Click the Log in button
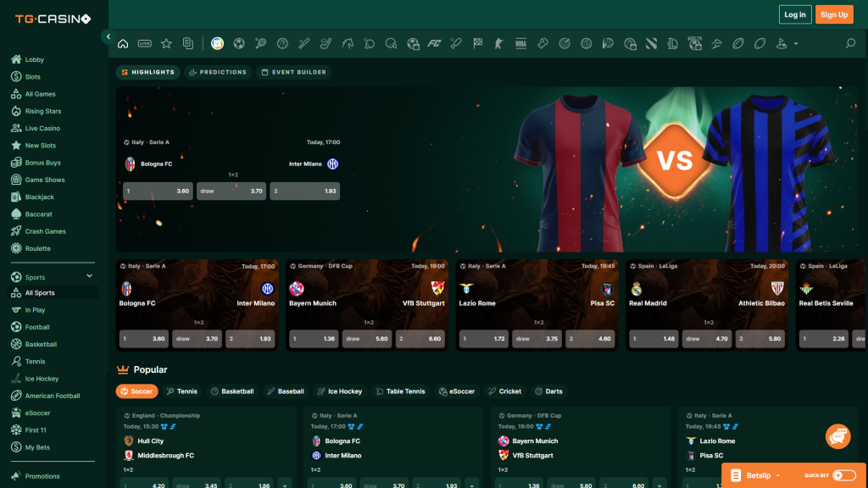Image resolution: width=868 pixels, height=488 pixels. click(795, 14)
